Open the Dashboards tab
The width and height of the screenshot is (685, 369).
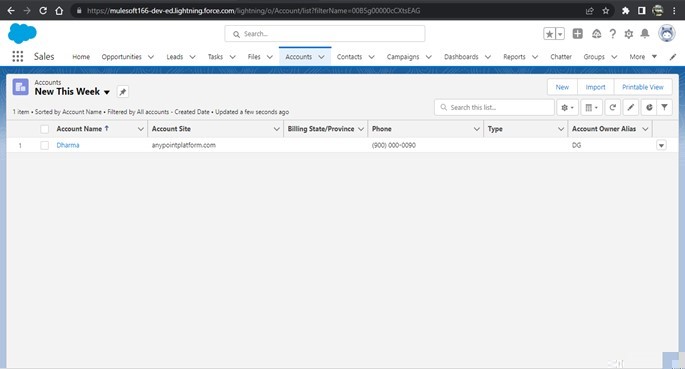point(461,57)
